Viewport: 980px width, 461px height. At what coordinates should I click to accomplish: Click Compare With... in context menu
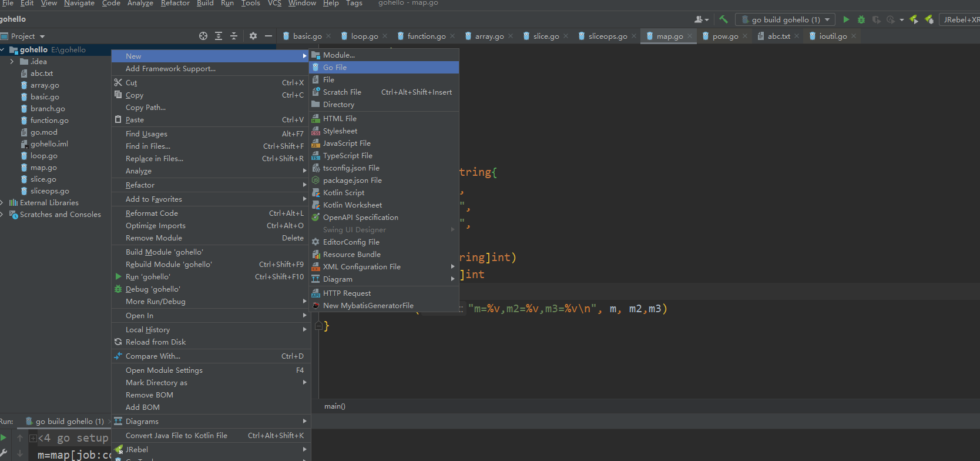(211, 356)
